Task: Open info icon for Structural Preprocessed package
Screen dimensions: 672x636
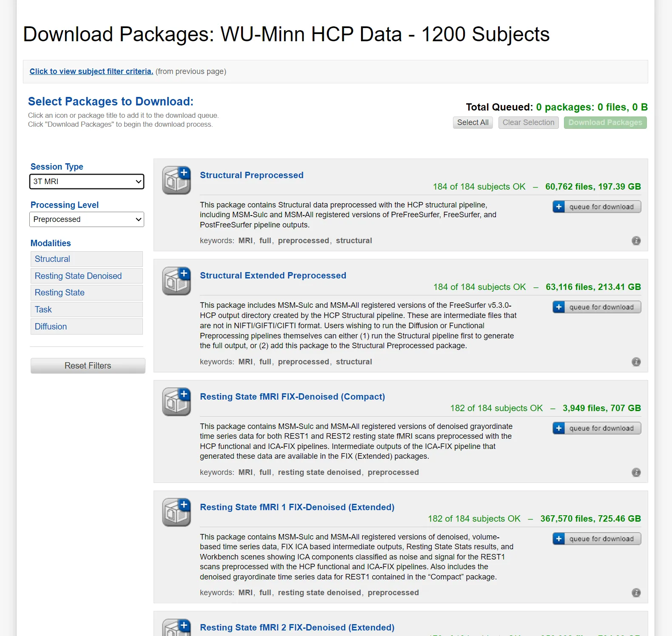Action: (636, 241)
